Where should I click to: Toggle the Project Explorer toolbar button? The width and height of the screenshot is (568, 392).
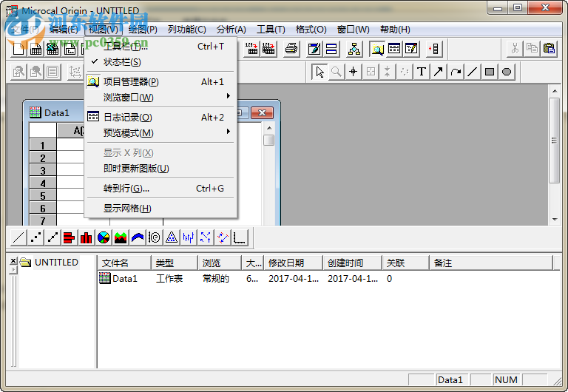pos(377,49)
